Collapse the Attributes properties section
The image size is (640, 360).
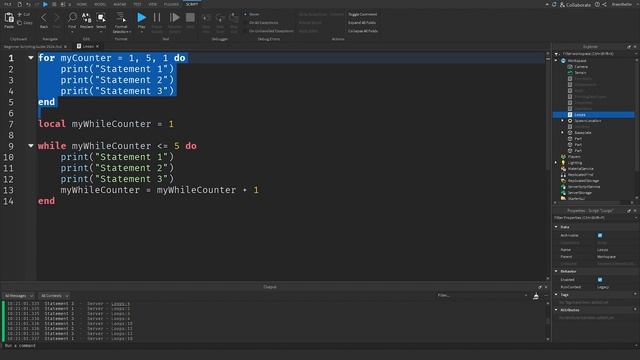pos(556,310)
